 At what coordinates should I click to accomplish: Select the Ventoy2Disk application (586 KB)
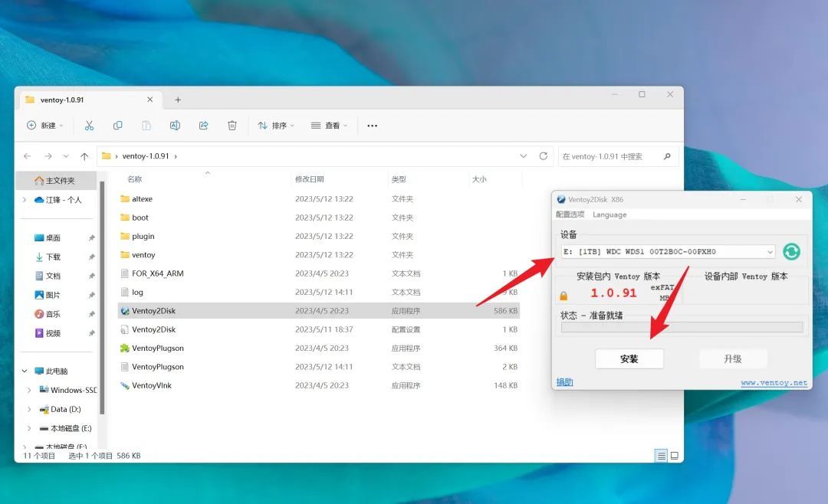[x=319, y=311]
